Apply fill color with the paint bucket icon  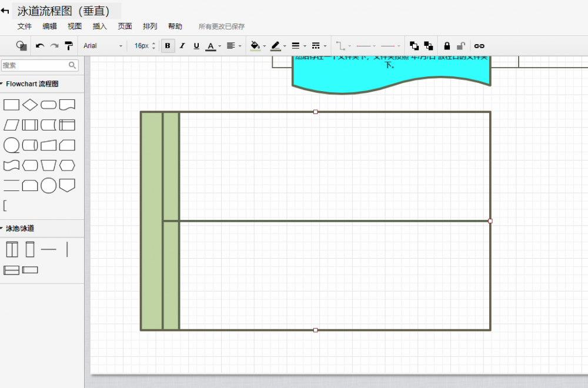(x=256, y=45)
